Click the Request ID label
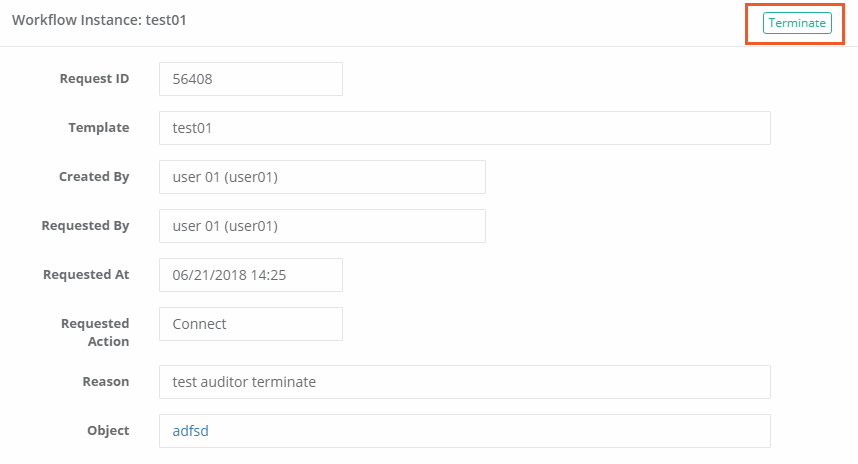 94,79
